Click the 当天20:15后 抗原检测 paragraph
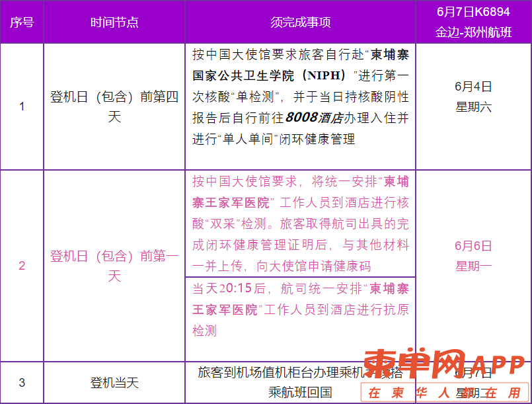 pos(300,309)
